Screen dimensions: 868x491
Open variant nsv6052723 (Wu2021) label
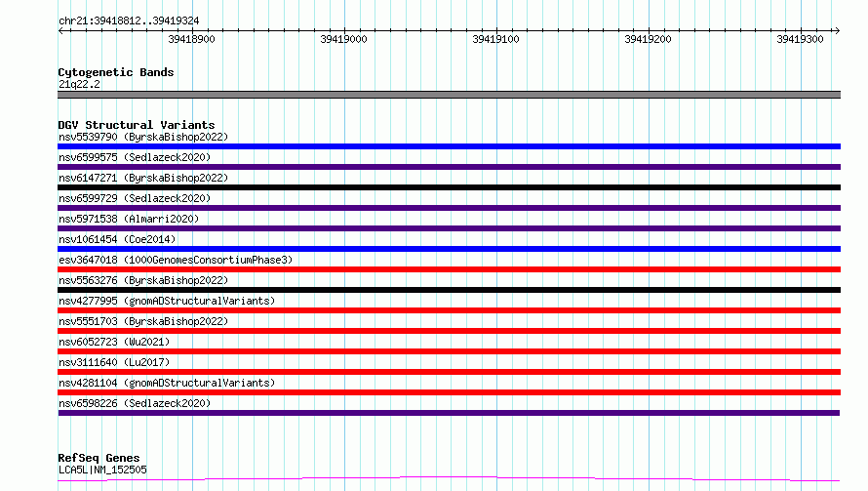point(114,342)
